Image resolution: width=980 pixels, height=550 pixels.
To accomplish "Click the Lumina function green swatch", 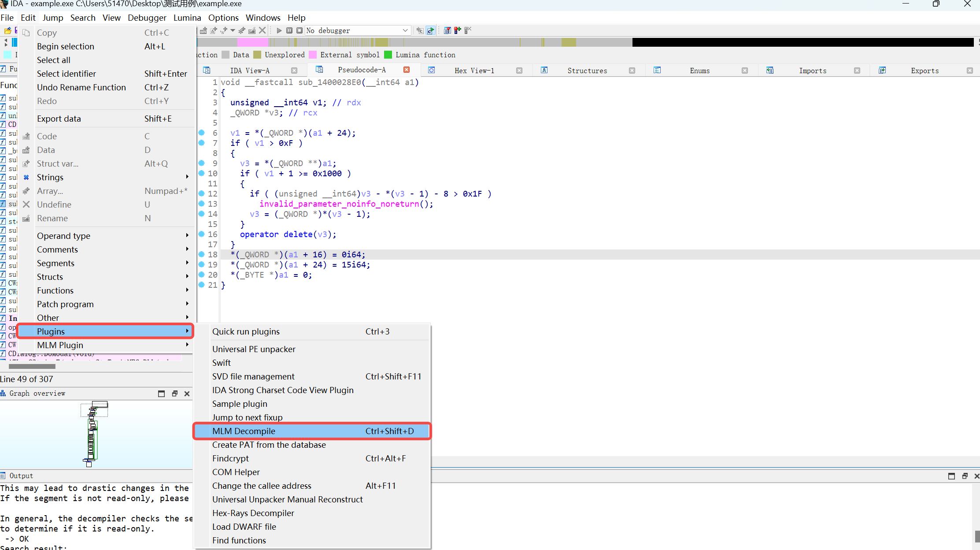I will (x=388, y=55).
